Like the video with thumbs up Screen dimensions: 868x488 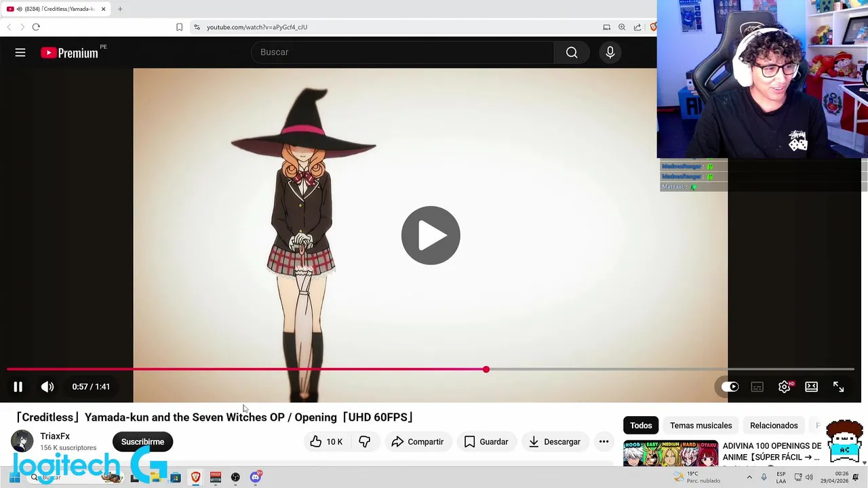click(x=326, y=442)
